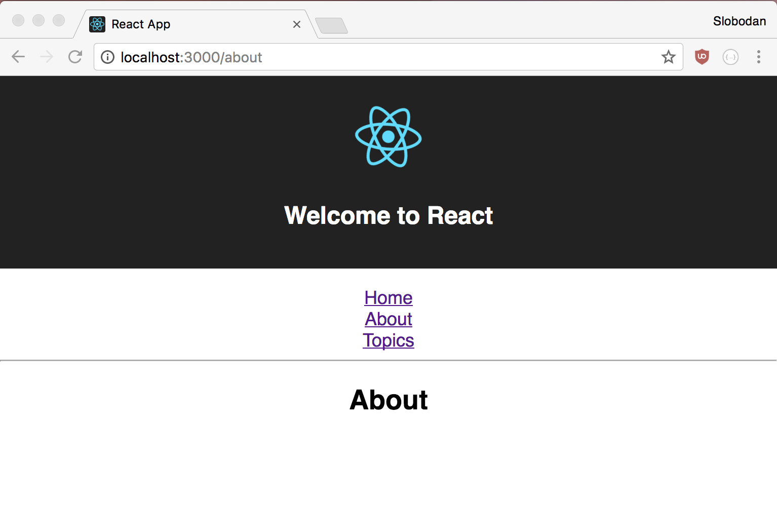Screen dimensions: 777x532
Task: Click the Slobodan profile button
Action: click(740, 21)
